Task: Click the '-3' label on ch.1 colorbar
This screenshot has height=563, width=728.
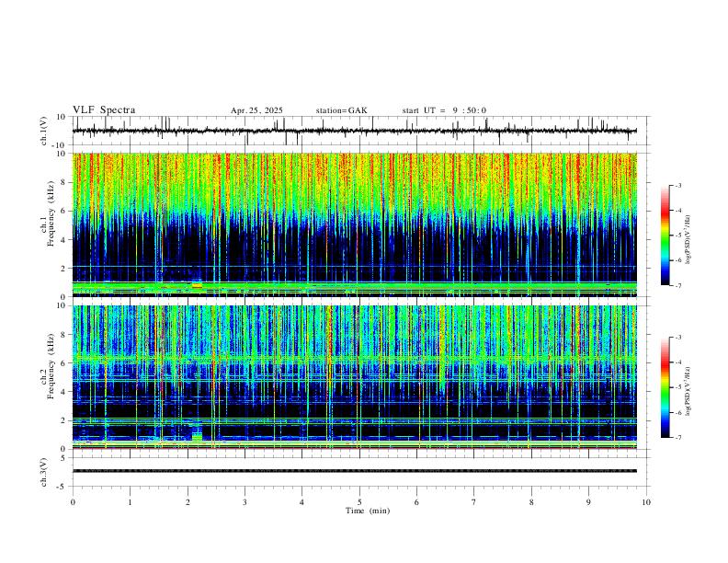Action: (677, 185)
